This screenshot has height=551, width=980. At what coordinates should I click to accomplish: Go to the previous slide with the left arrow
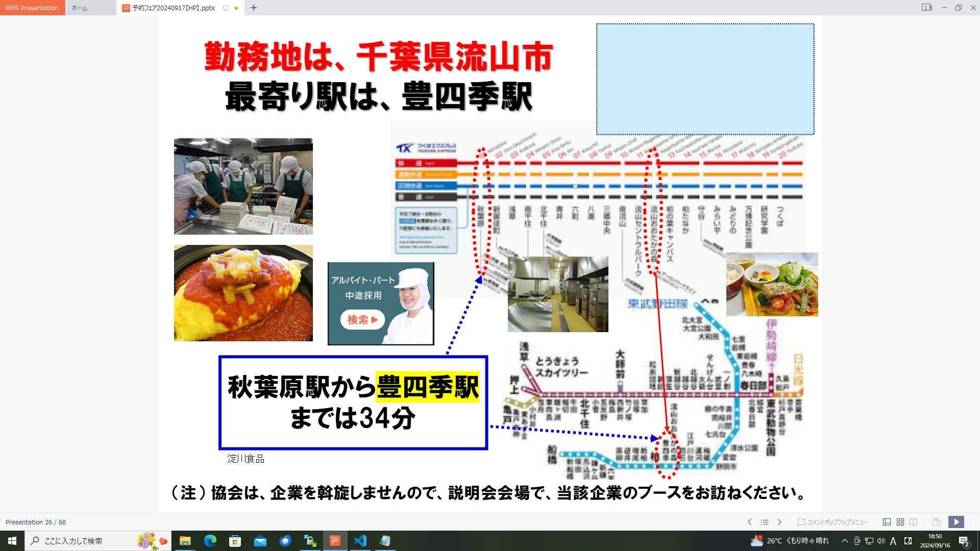click(750, 522)
